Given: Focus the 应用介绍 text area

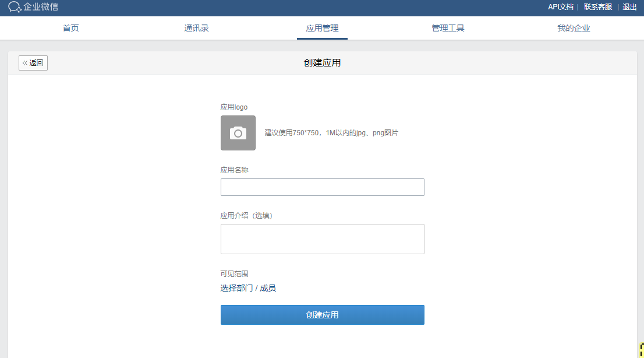Looking at the screenshot, I should [x=323, y=239].
